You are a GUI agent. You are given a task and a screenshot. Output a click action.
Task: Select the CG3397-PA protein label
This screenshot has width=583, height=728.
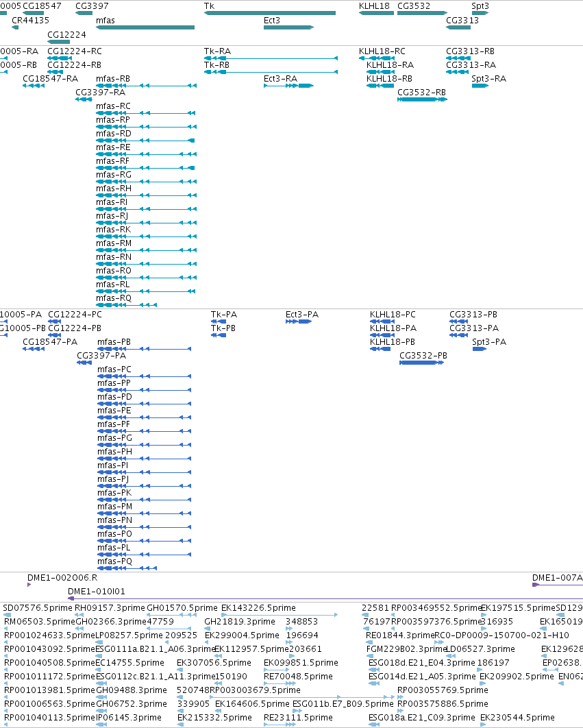click(101, 356)
